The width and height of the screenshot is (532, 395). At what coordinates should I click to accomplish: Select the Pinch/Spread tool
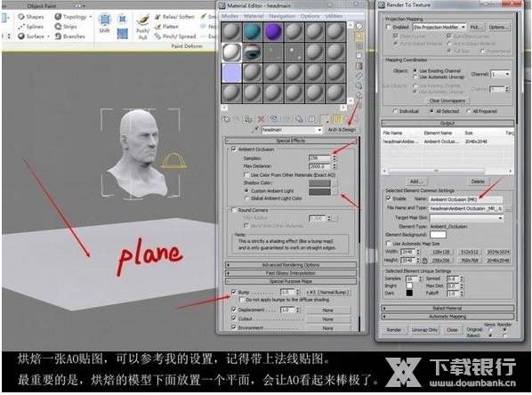tap(175, 36)
